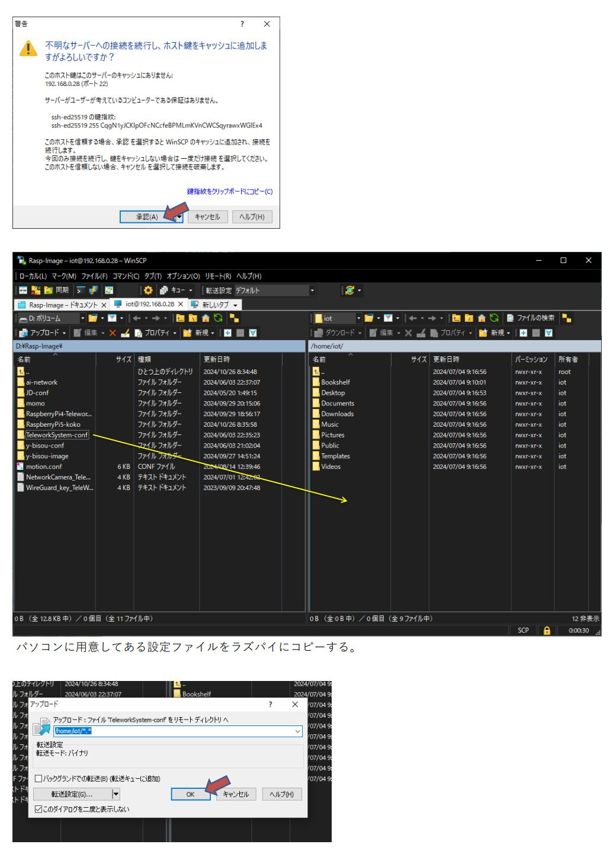Screen dimensions: 616x857
Task: Open the transfer settings デフォルト dropdown
Action: [x=312, y=290]
